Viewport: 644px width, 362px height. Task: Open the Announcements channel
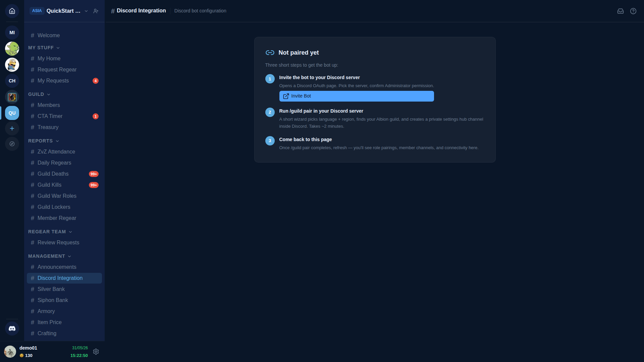click(x=64, y=267)
